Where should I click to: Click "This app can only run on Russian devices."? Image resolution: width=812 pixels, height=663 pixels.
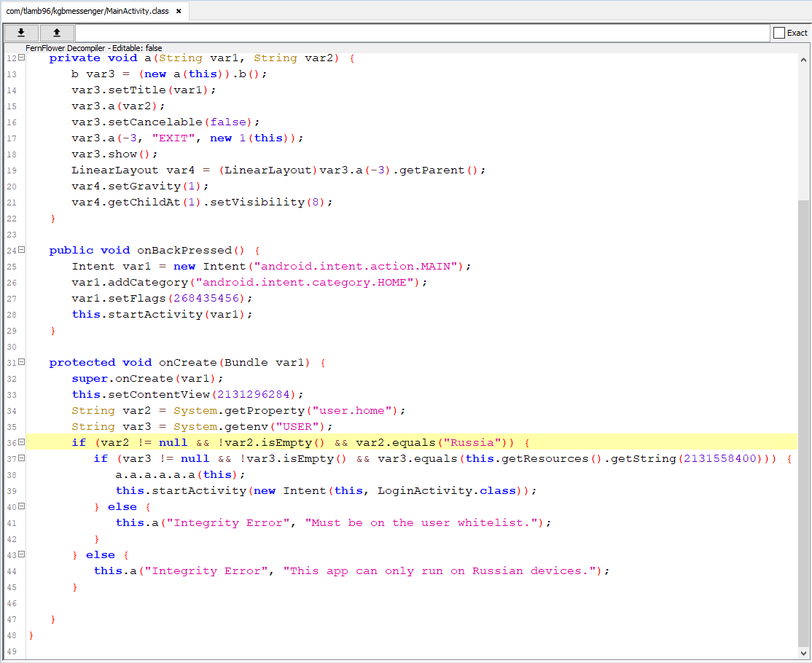440,571
